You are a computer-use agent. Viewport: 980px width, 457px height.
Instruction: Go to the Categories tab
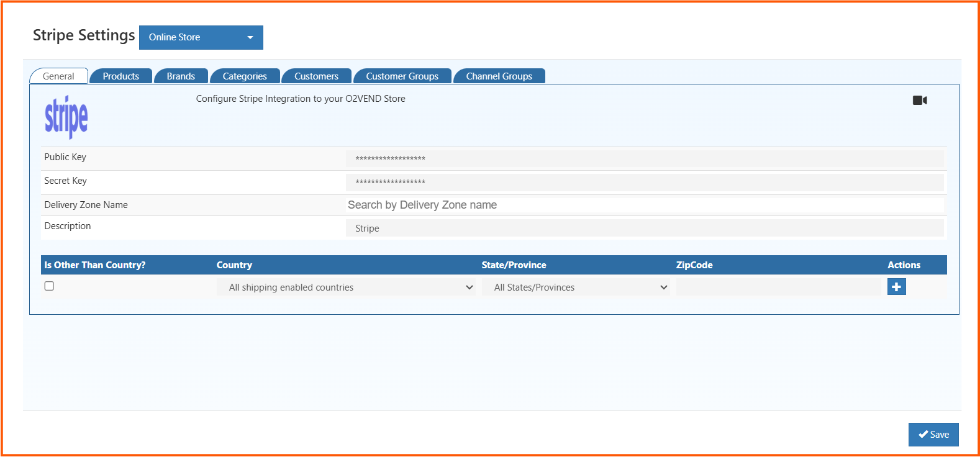pos(245,76)
